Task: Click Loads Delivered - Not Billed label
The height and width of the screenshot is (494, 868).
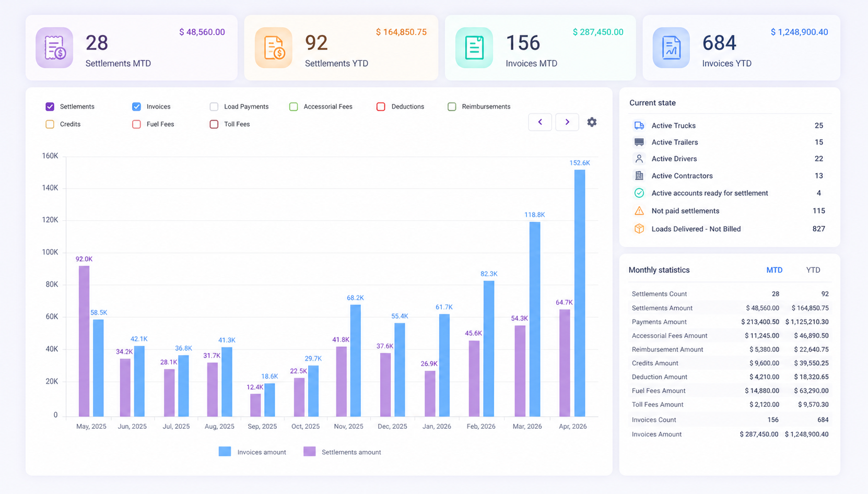Action: [696, 229]
